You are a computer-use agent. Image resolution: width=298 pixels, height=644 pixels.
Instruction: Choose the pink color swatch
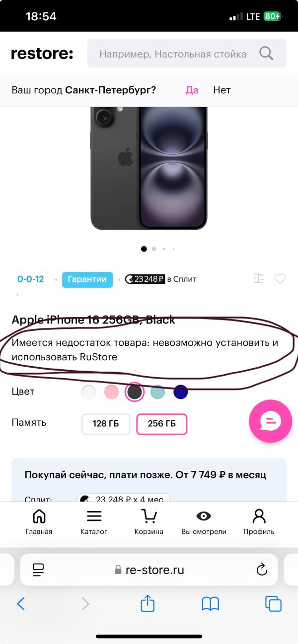tap(112, 392)
